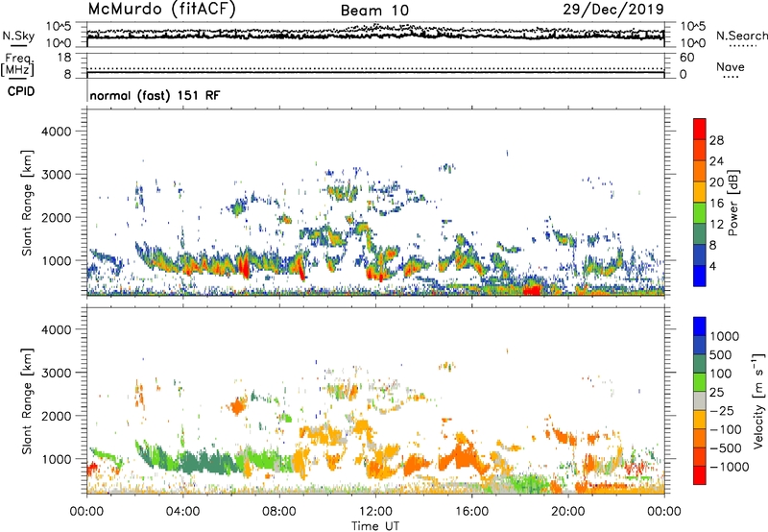Click the 1000 value on velocity scale

pos(724,336)
